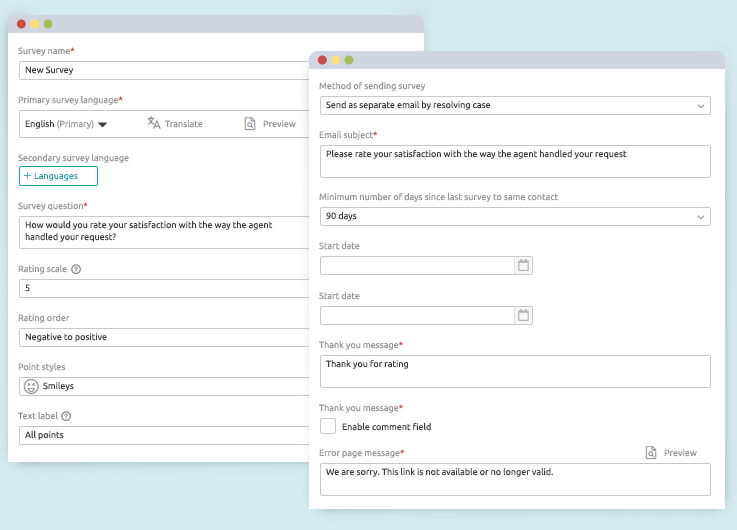Click the Text label help icon
The height and width of the screenshot is (530, 737).
click(x=66, y=416)
